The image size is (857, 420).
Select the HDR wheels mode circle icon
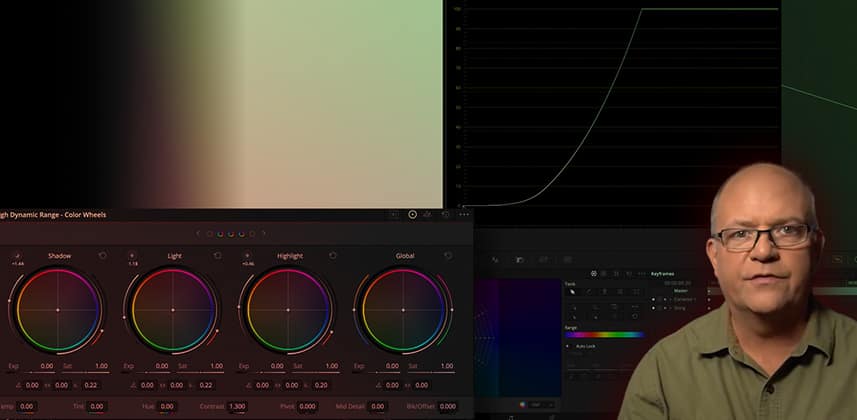pos(413,214)
